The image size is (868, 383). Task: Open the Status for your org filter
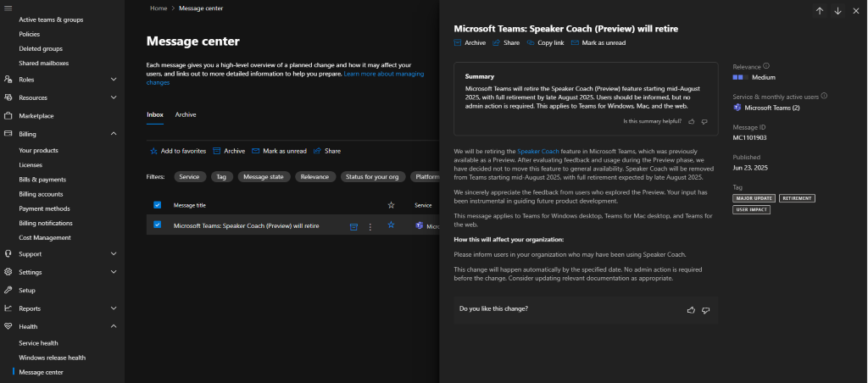373,176
